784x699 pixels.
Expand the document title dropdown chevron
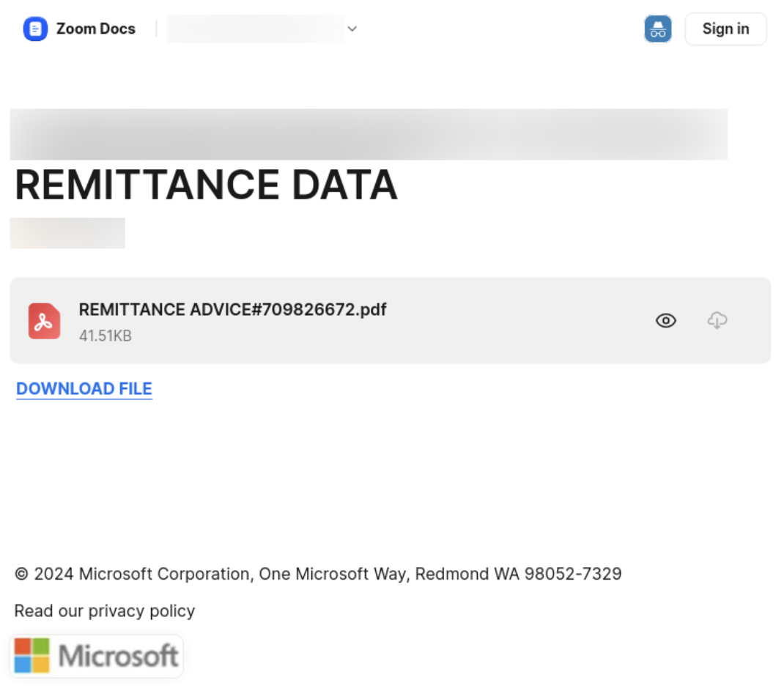352,29
